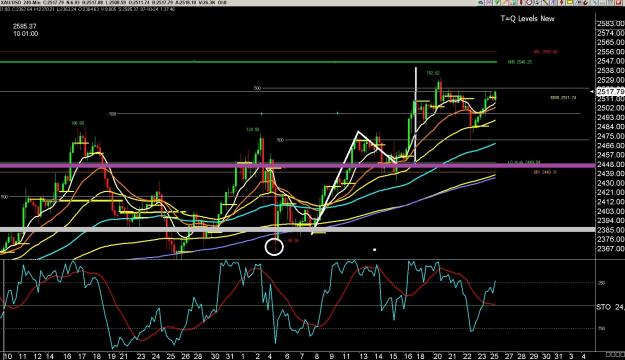The height and width of the screenshot is (360, 625).
Task: Click the 2484.00 price axis label
Action: pos(611,127)
